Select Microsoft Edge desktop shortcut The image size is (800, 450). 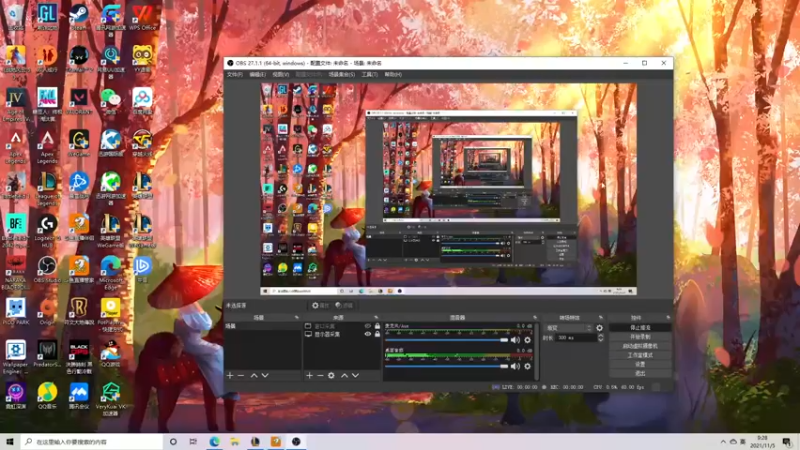click(111, 272)
